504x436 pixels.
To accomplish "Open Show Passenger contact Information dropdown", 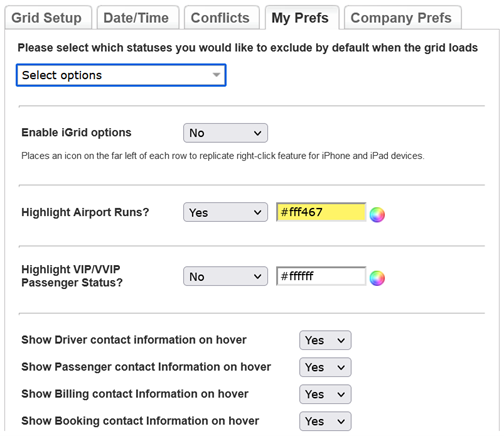I will [x=325, y=367].
